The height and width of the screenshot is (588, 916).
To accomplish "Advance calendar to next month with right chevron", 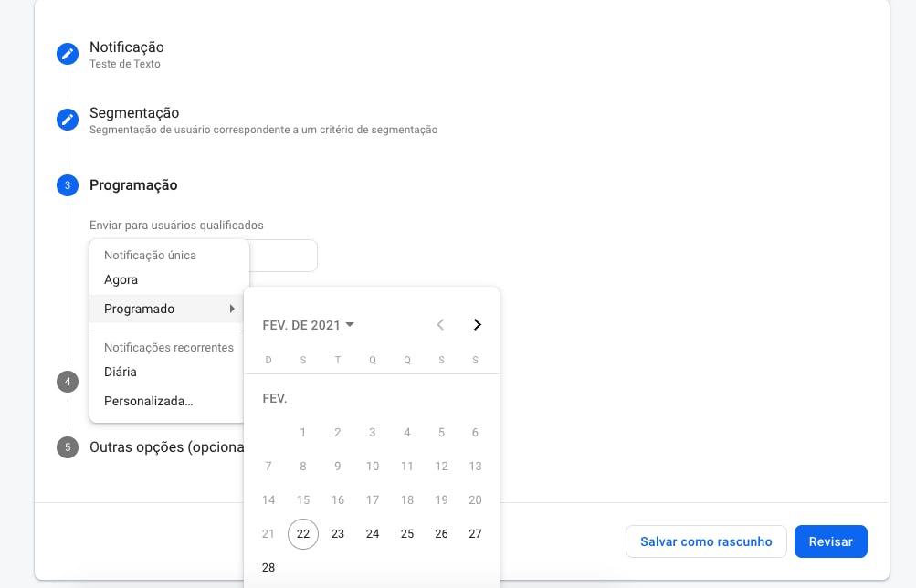I will click(x=476, y=324).
